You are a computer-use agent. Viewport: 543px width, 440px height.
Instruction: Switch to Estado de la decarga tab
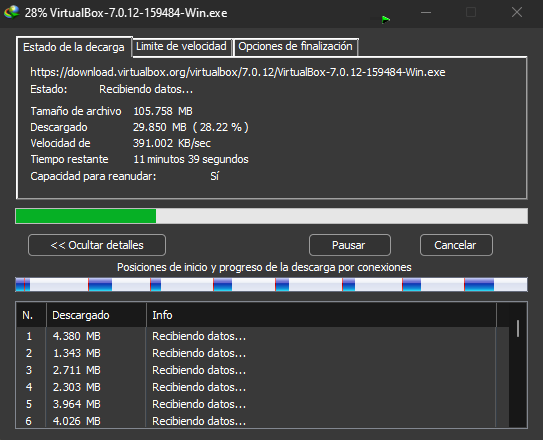coord(74,47)
